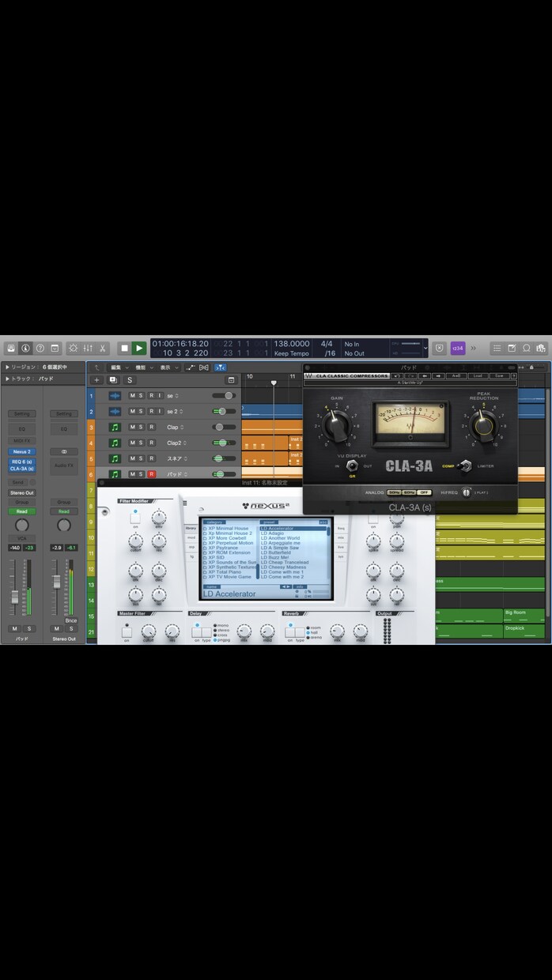This screenshot has width=552, height=980.
Task: Click the green note icon of Clap track
Action: coord(115,428)
